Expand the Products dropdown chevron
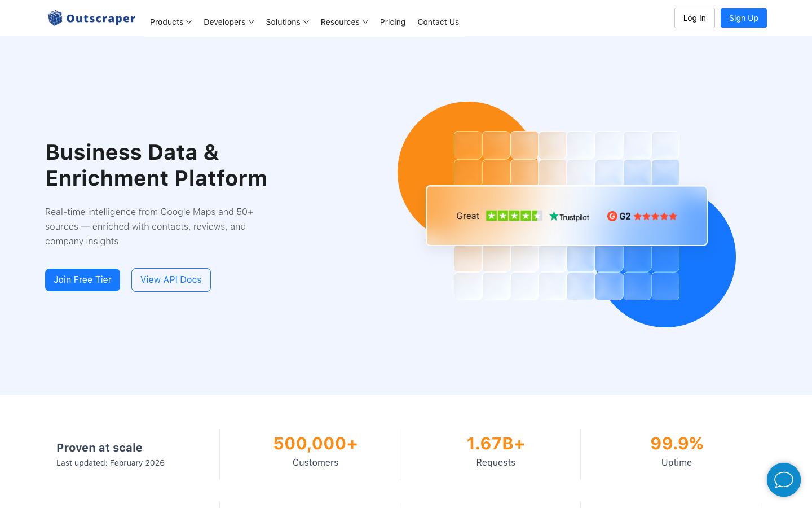The image size is (812, 508). 189,22
